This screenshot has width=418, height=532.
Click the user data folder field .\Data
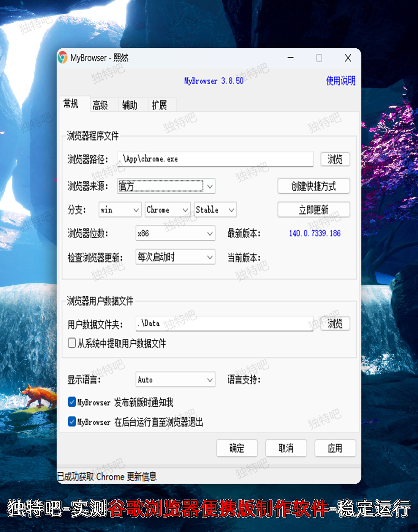[225, 323]
